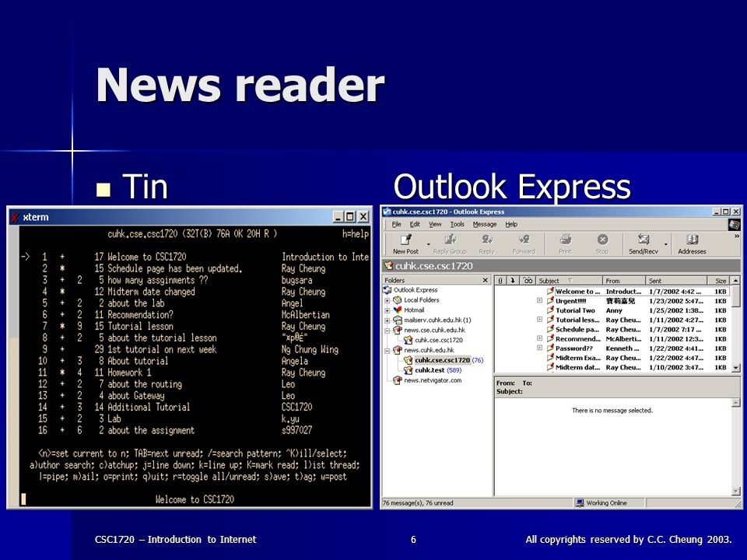Click the Working Online status indicator

pyautogui.click(x=601, y=503)
